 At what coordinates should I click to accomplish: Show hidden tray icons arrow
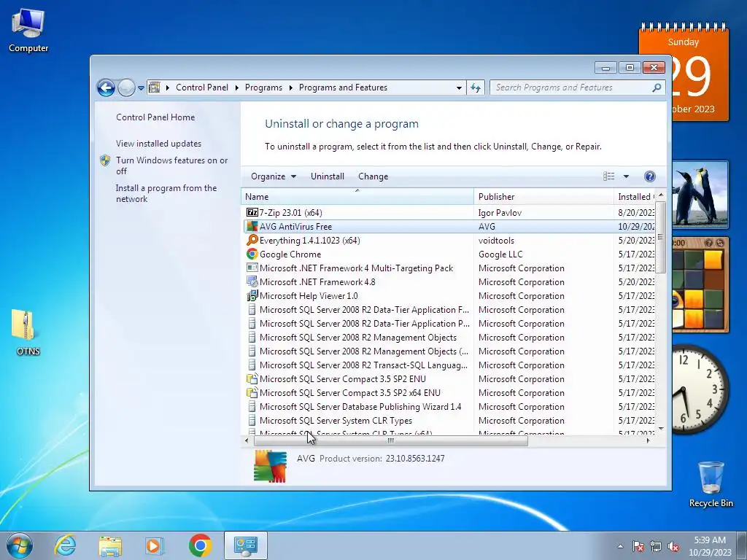point(620,546)
